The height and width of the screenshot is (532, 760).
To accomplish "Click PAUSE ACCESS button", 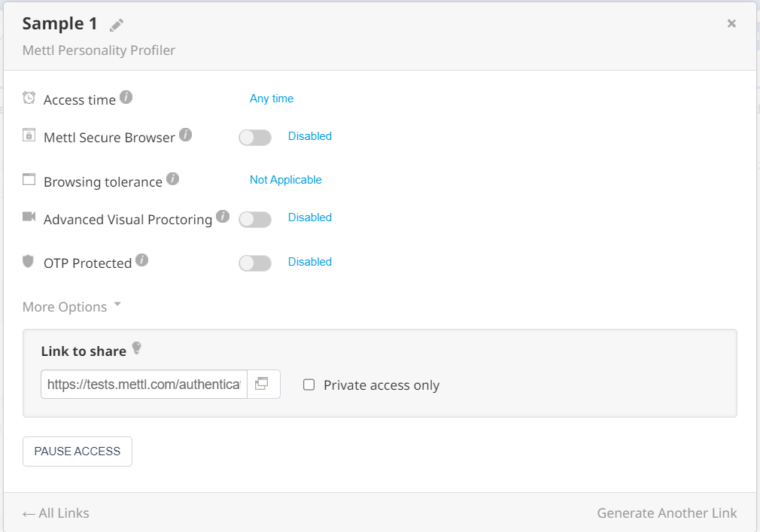I will point(77,451).
